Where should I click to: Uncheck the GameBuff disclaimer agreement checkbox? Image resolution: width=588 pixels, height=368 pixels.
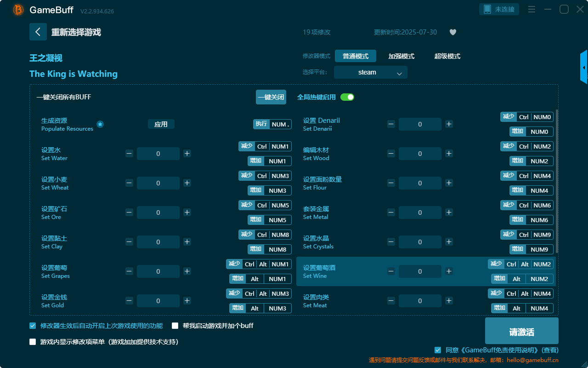pos(438,350)
